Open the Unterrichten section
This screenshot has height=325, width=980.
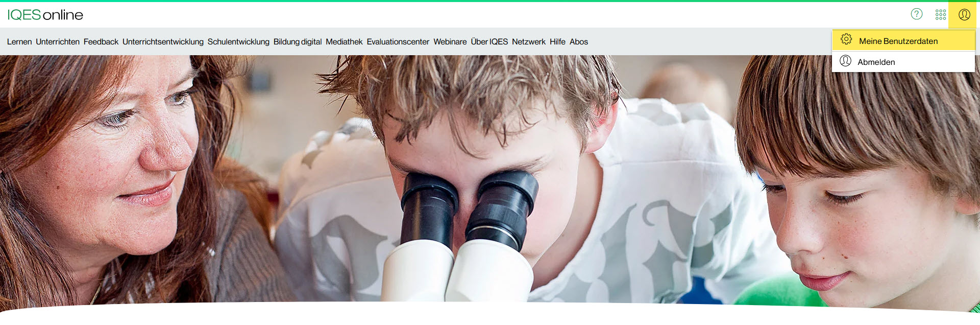[58, 42]
